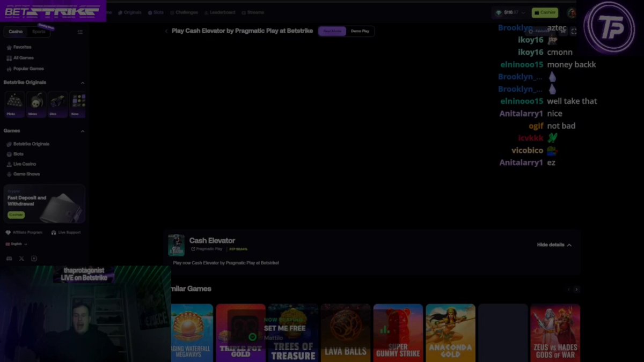Screen dimensions: 644x362
Task: Click chat message 'well take that'
Action: (572, 101)
